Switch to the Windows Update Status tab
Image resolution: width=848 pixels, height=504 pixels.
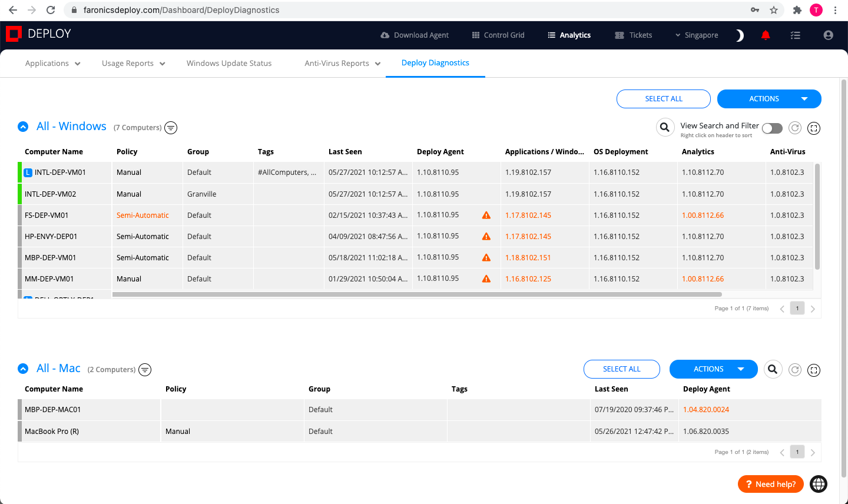[x=229, y=63]
